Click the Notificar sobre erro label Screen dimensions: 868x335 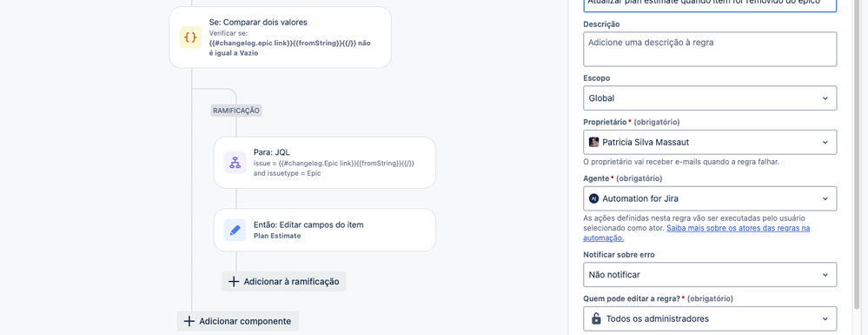620,255
